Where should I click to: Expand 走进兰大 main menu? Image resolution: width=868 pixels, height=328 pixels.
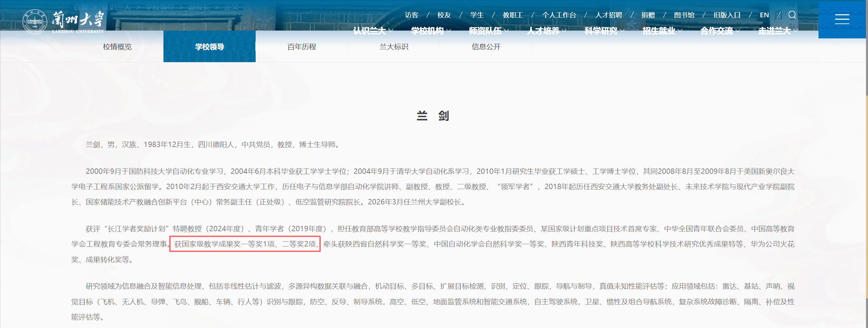(778, 31)
